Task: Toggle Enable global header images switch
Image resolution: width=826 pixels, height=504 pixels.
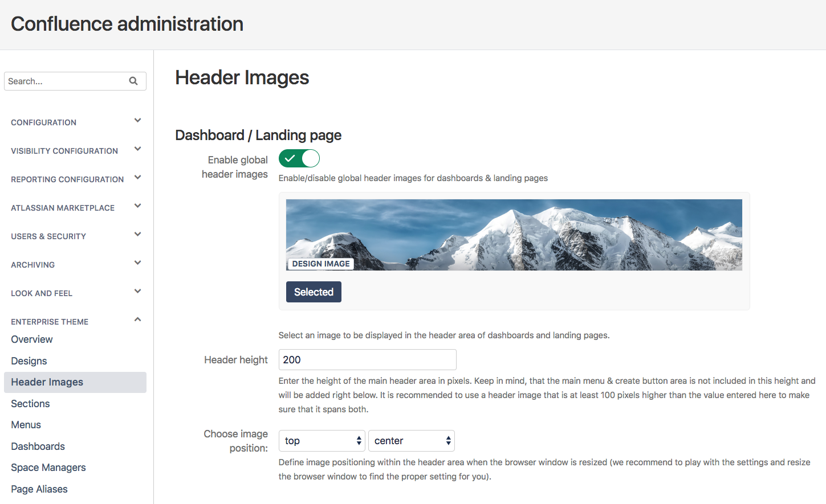Action: pyautogui.click(x=299, y=158)
